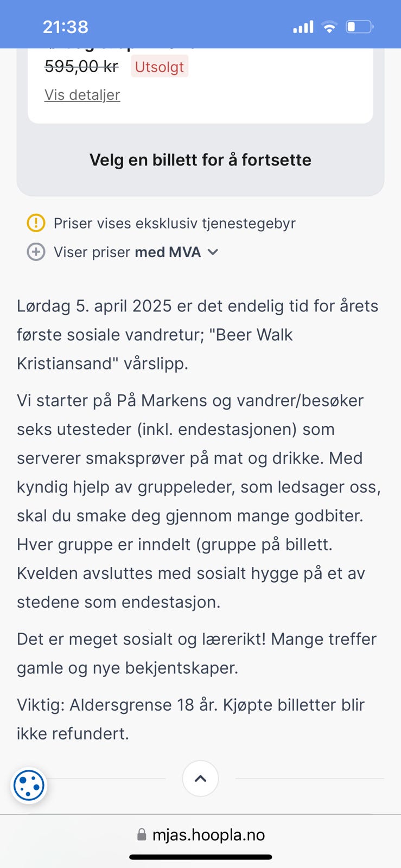Tap the battery indicator icon

[360, 27]
